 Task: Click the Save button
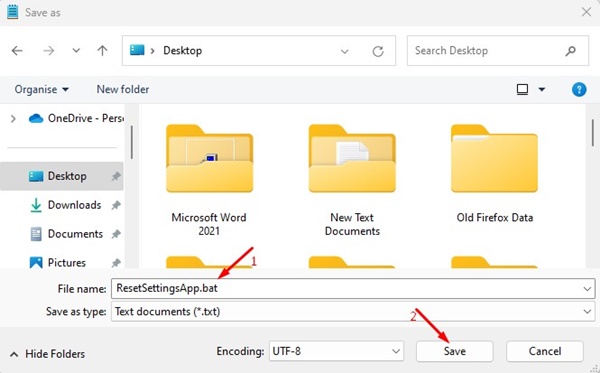tap(455, 351)
